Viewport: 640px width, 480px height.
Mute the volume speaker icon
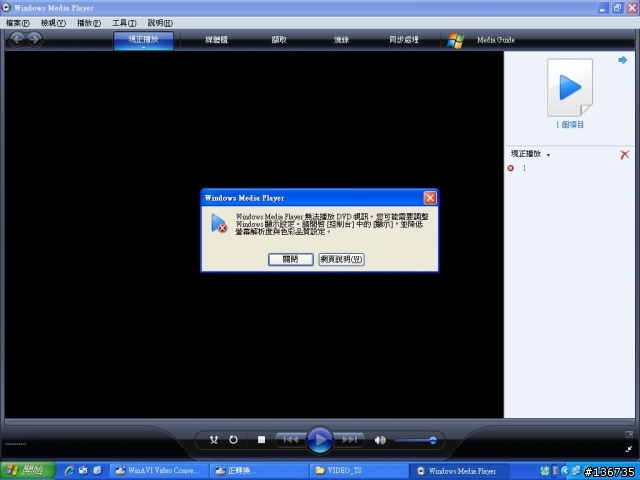click(x=380, y=440)
